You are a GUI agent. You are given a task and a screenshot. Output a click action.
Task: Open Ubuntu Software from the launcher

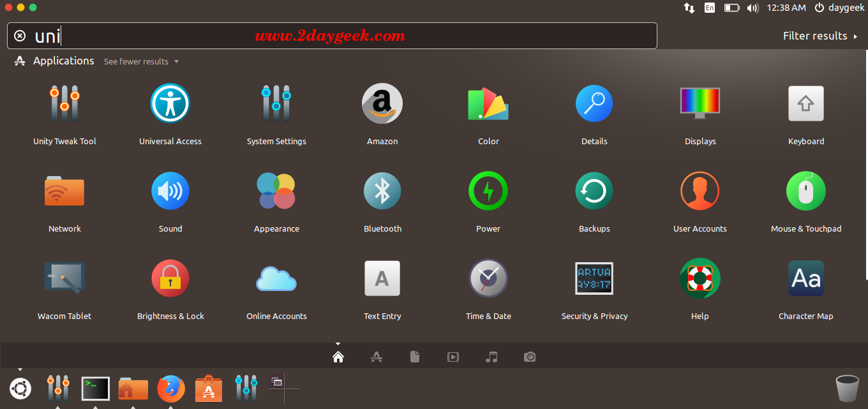point(209,388)
